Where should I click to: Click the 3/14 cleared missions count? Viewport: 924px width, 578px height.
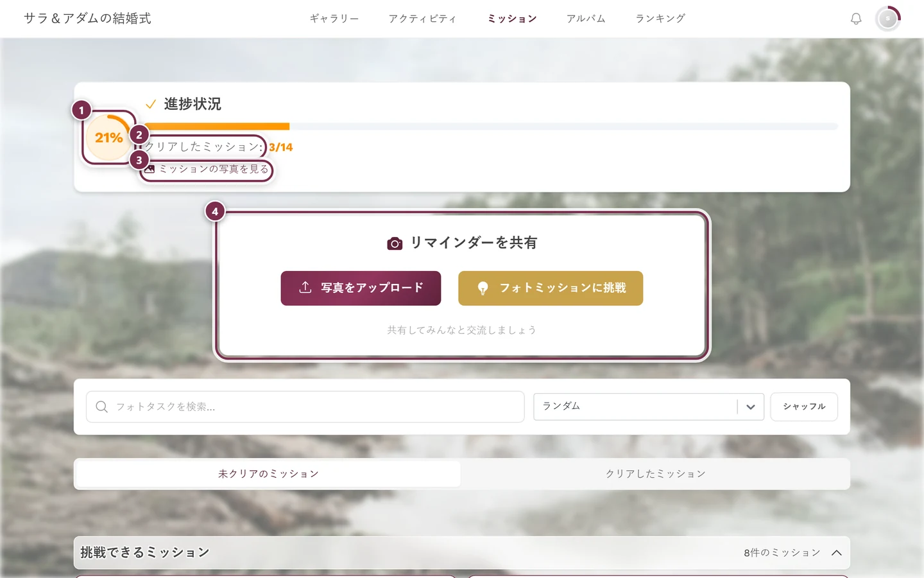(x=281, y=147)
